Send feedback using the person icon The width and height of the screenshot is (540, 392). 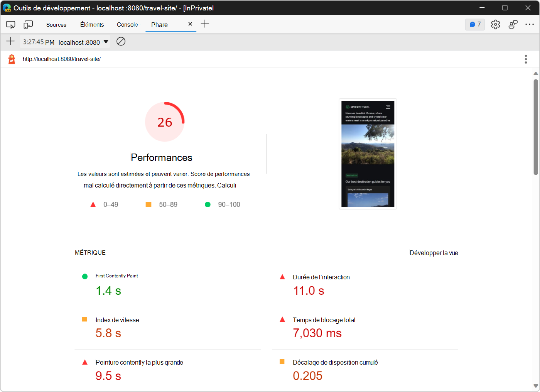pos(513,24)
